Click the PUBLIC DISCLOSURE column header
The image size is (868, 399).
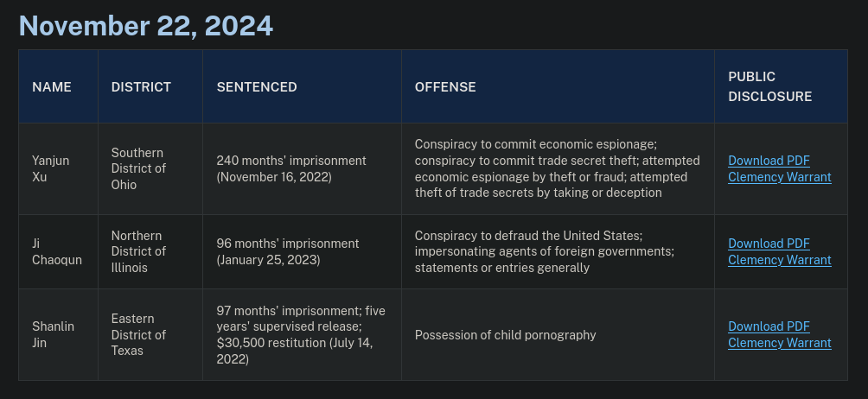[769, 87]
